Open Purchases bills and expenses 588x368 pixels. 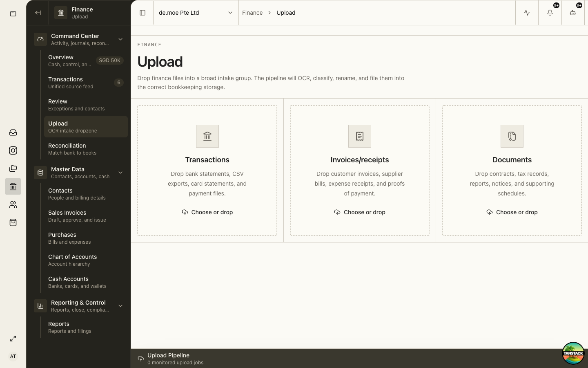point(86,238)
